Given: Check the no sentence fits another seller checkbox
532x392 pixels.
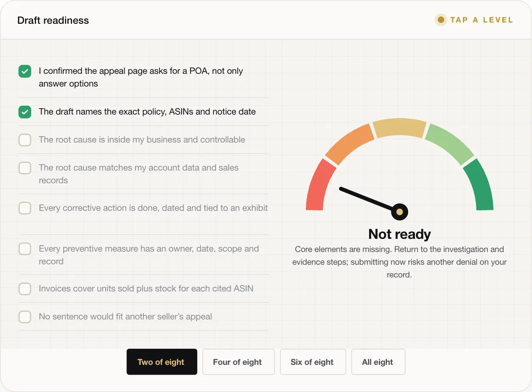Looking at the screenshot, I should (25, 317).
